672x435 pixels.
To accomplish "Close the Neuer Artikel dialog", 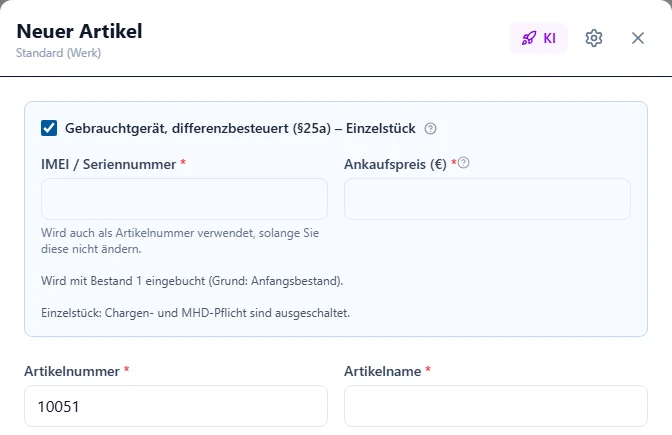I will click(638, 38).
